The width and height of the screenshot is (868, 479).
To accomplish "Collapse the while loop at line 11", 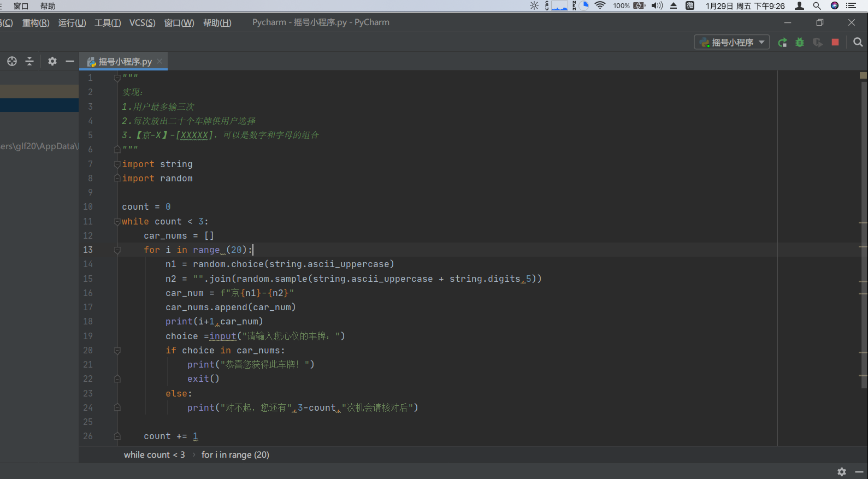I will point(117,221).
